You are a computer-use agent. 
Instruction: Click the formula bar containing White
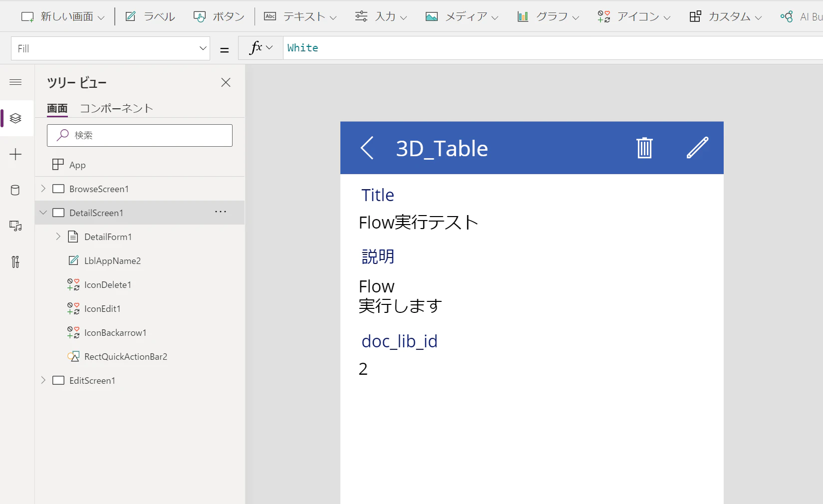[553, 48]
